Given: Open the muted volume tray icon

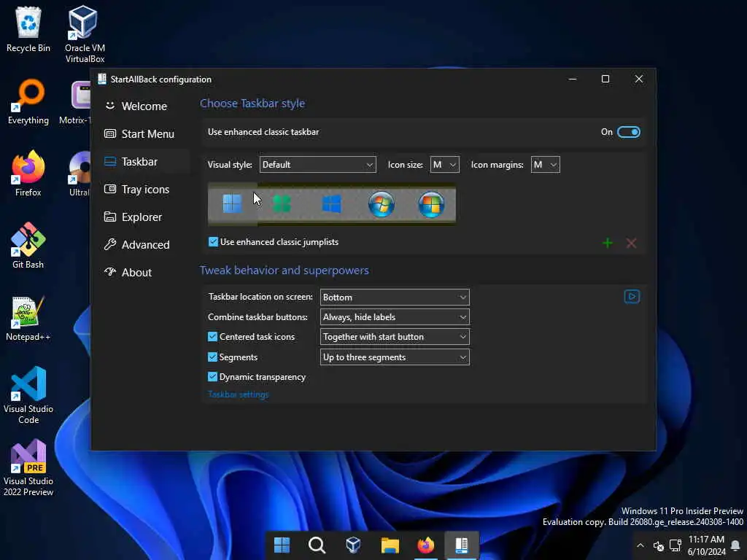Looking at the screenshot, I should 659,545.
